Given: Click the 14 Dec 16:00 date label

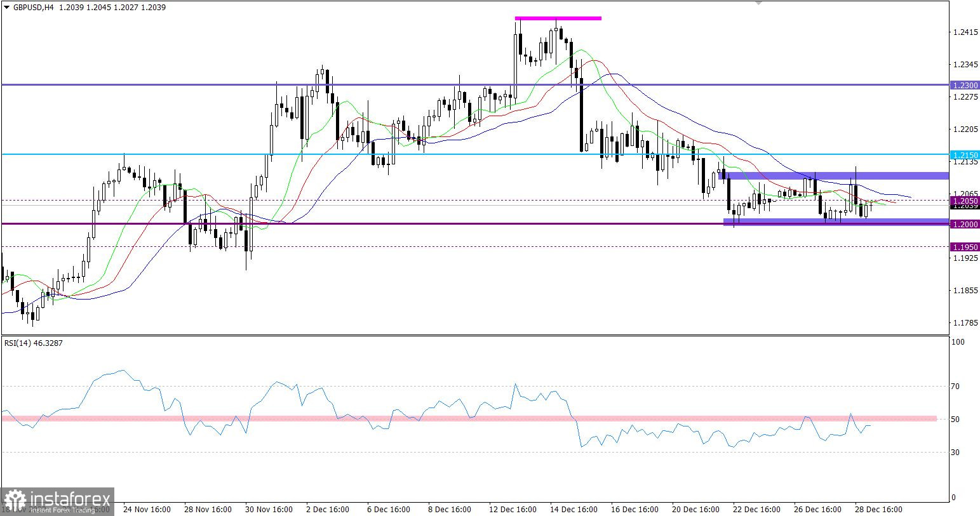Looking at the screenshot, I should pyautogui.click(x=574, y=509).
